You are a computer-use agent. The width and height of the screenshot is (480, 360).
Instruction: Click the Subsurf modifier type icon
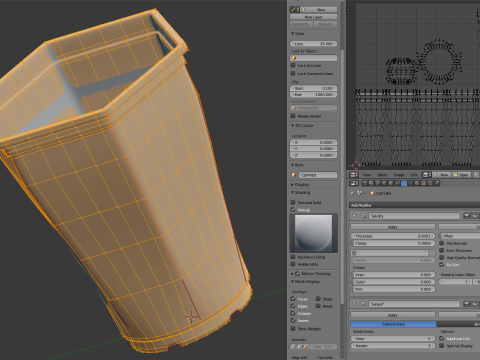(x=364, y=304)
